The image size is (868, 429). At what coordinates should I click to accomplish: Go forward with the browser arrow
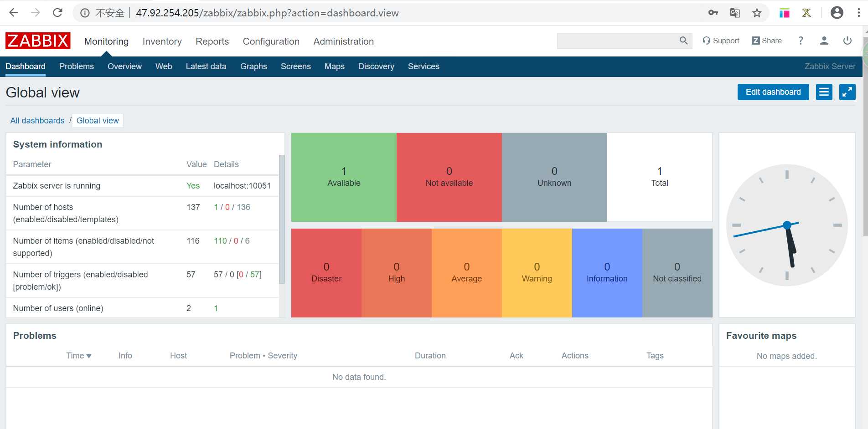click(x=36, y=13)
